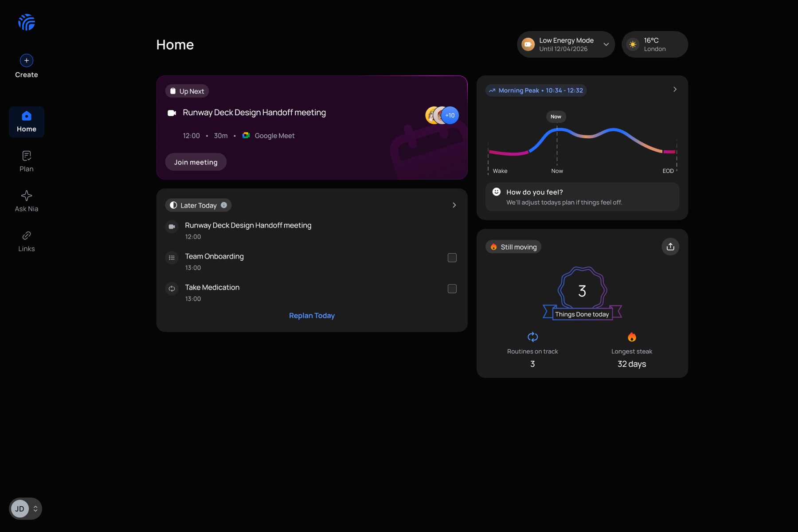
Task: Click the Still moving flame badge
Action: click(x=513, y=247)
